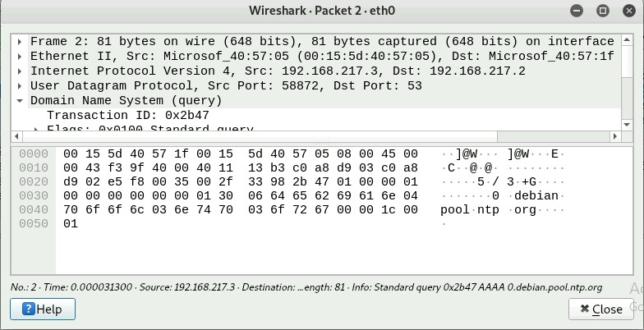Image resolution: width=644 pixels, height=330 pixels.
Task: Maximize the Packet 2 window
Action: pos(603,11)
